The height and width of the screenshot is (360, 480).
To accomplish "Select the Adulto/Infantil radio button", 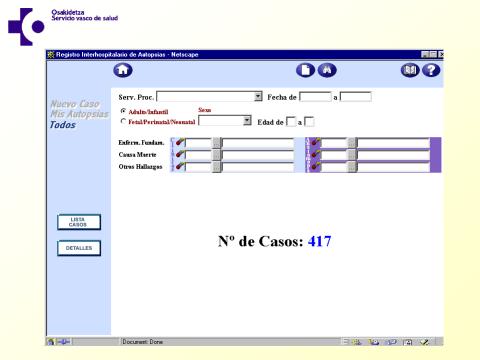I will [x=123, y=111].
